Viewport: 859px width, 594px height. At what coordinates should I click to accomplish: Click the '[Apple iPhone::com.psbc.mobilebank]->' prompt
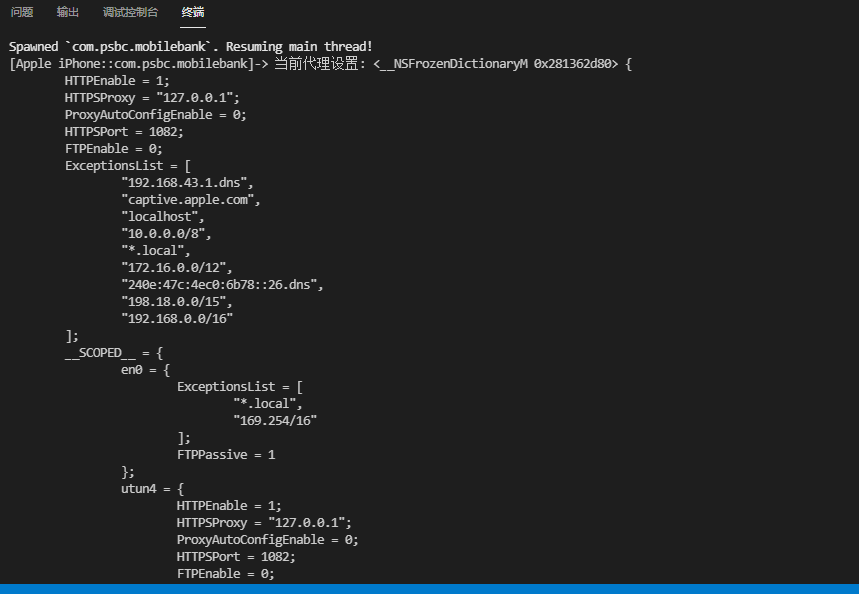(x=139, y=64)
